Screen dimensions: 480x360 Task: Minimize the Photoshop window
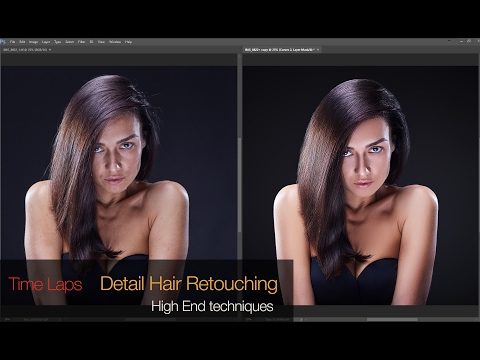click(x=462, y=41)
